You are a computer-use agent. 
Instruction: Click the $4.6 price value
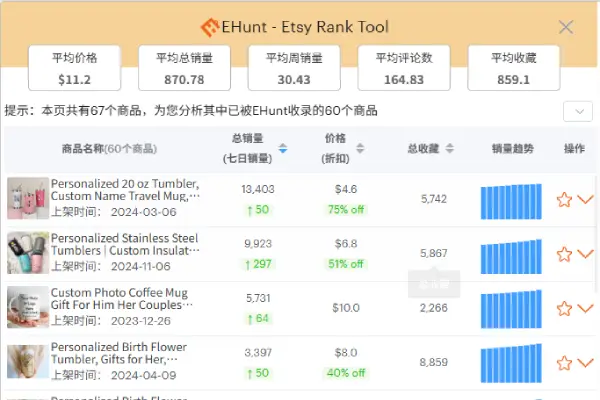point(346,189)
